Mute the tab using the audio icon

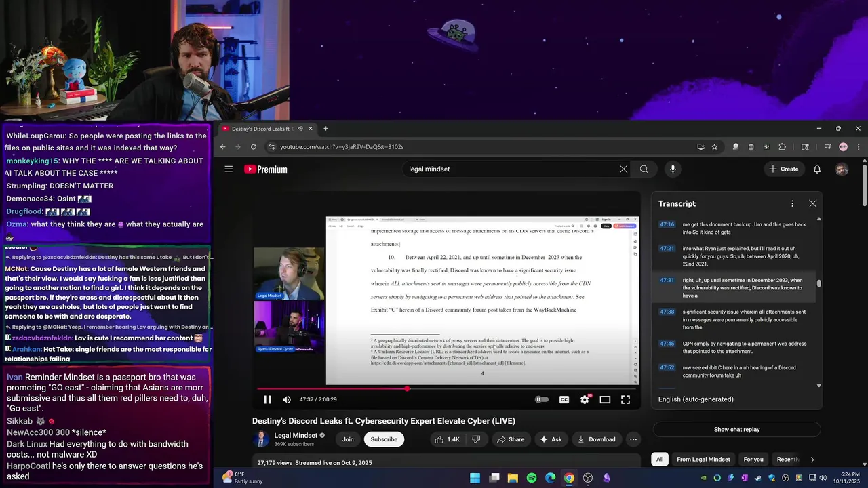[300, 129]
